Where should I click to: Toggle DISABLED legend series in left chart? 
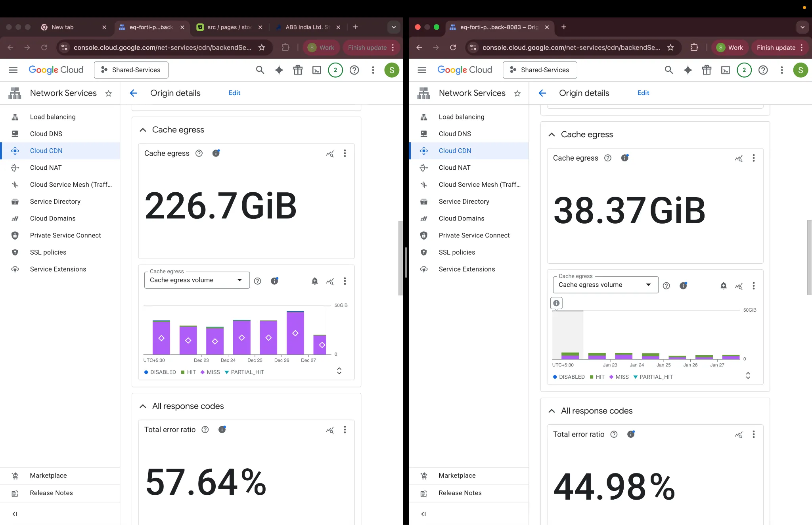point(160,372)
